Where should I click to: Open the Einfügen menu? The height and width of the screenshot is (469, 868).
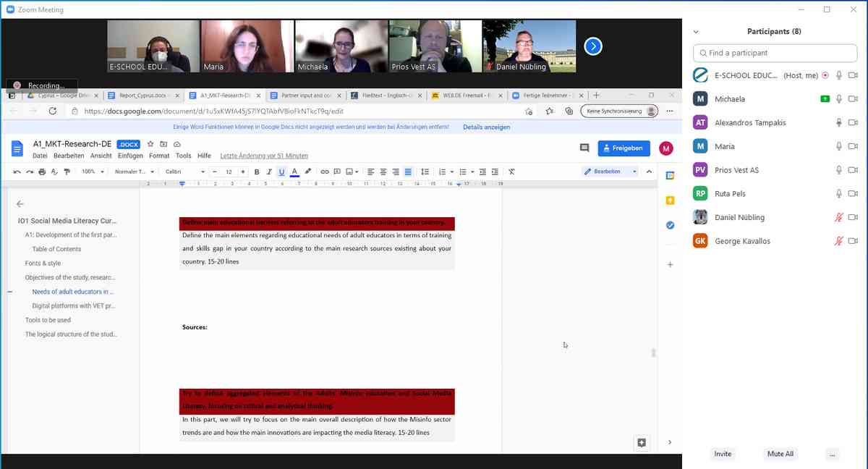pyautogui.click(x=130, y=156)
